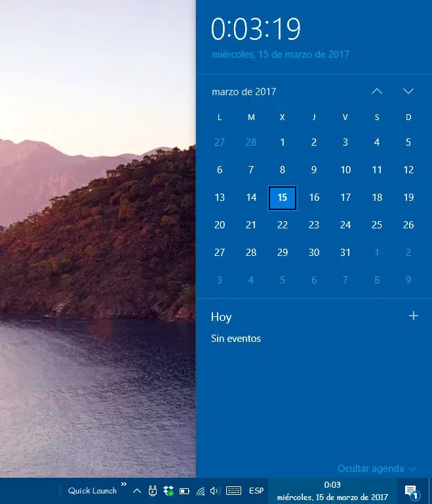Collapse agenda with Ocultar agenda link

click(376, 469)
